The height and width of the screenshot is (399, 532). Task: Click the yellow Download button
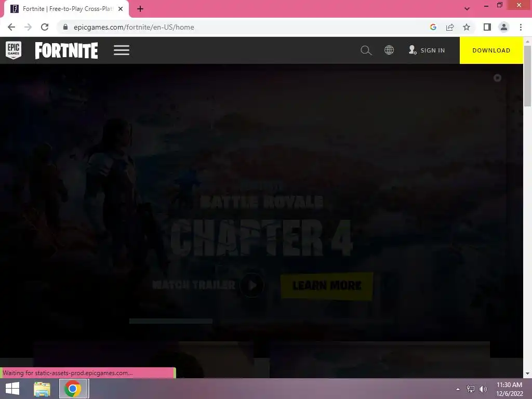tap(491, 50)
